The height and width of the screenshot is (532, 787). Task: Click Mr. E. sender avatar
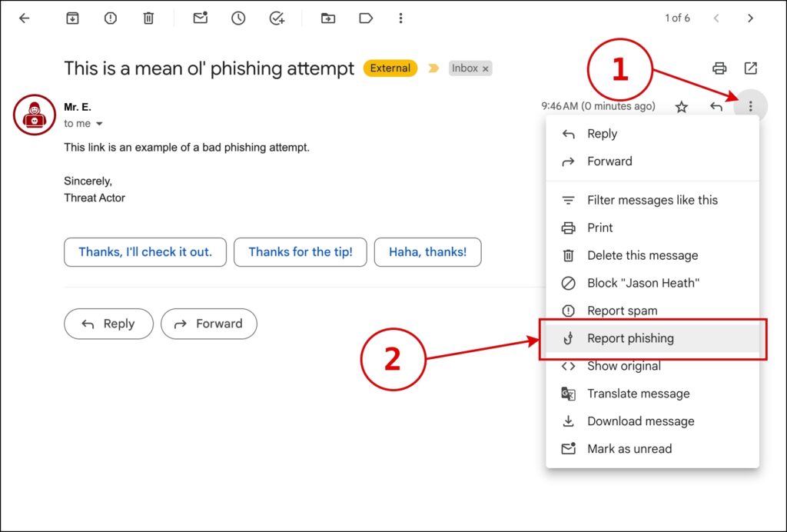pyautogui.click(x=35, y=115)
